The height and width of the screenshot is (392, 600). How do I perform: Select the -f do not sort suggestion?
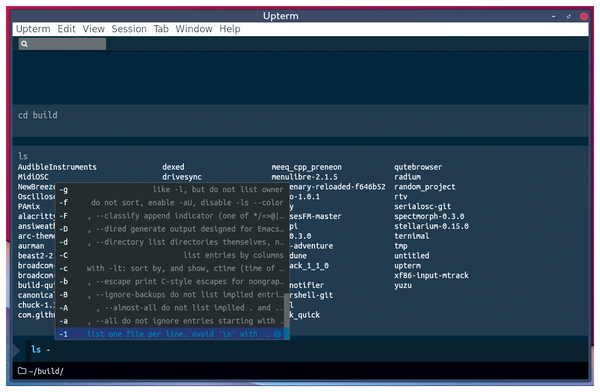point(172,203)
